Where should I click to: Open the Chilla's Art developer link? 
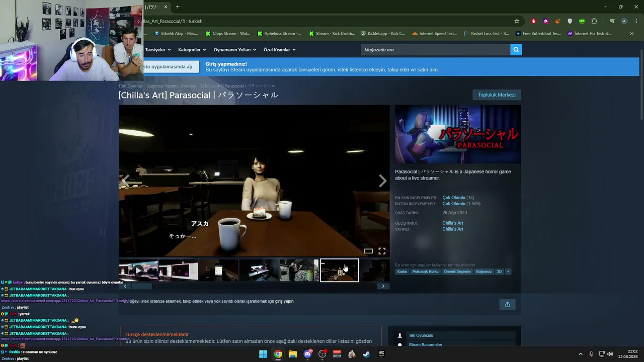pyautogui.click(x=453, y=223)
